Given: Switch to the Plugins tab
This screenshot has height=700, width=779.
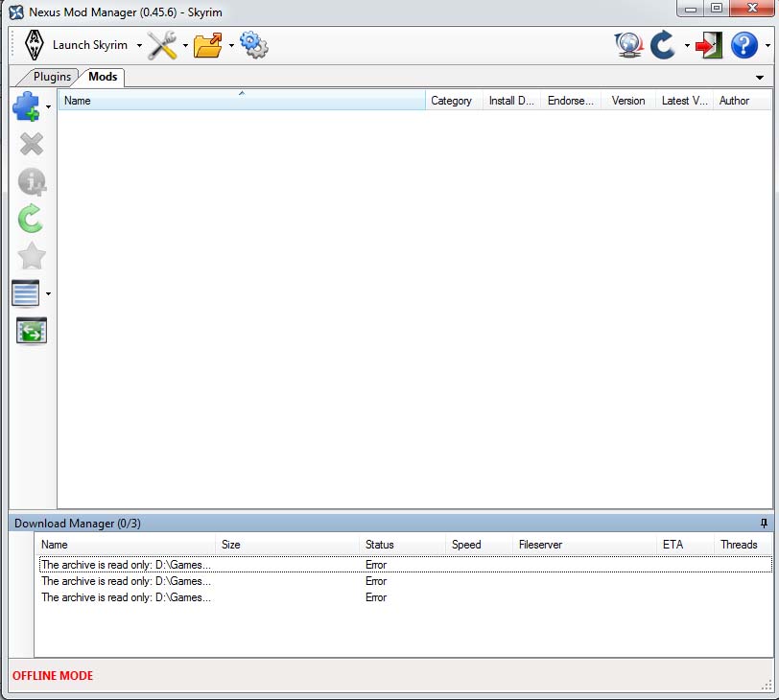Looking at the screenshot, I should pos(52,77).
